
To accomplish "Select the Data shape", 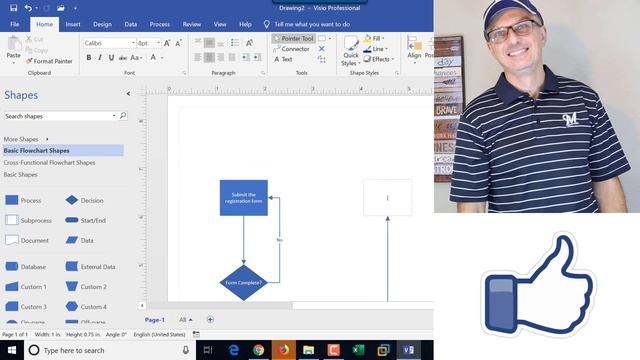I will coord(80,240).
